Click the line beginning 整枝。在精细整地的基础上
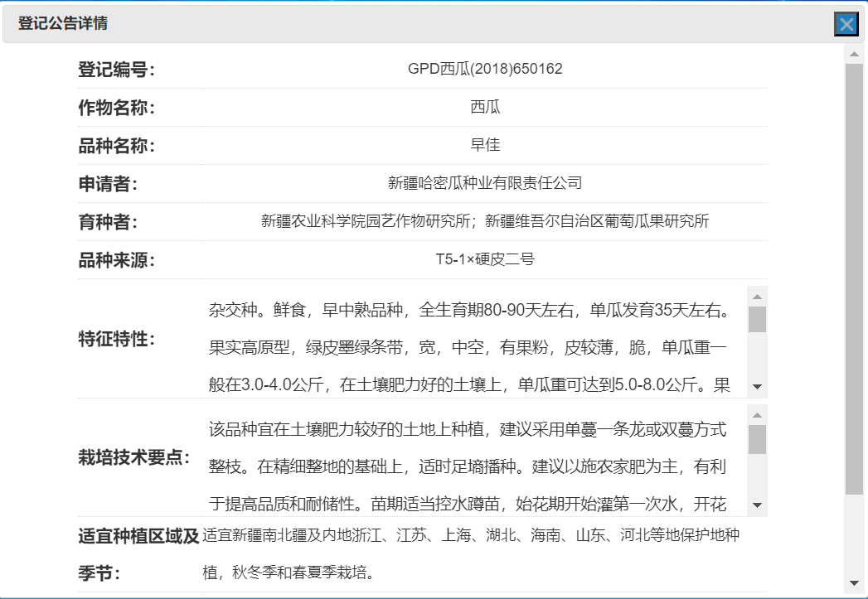The image size is (868, 599). (468, 467)
